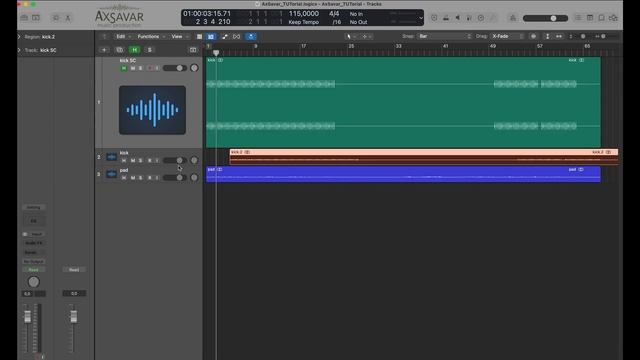
Task: Open the Library panel icon
Action: click(24, 18)
